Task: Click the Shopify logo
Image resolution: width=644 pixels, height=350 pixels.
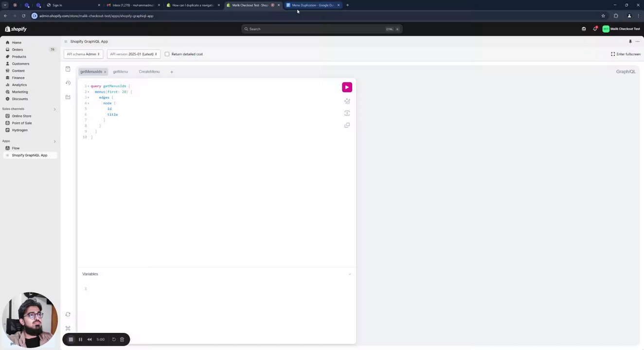Action: 16,29
